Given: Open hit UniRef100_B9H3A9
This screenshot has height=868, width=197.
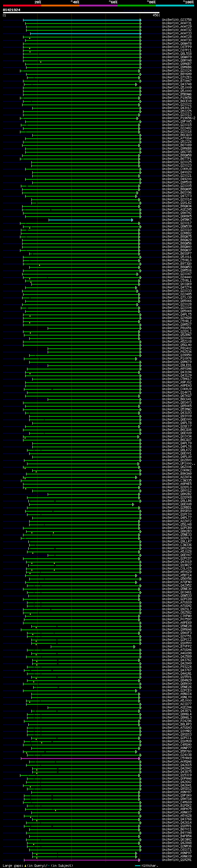Looking at the screenshot, I should point(177,474).
